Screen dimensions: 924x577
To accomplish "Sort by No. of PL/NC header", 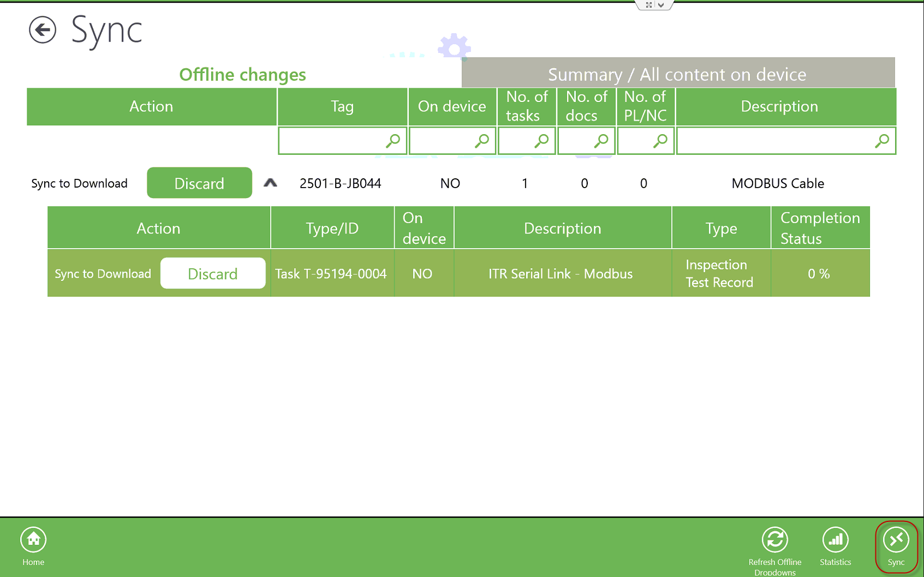I will [x=646, y=106].
